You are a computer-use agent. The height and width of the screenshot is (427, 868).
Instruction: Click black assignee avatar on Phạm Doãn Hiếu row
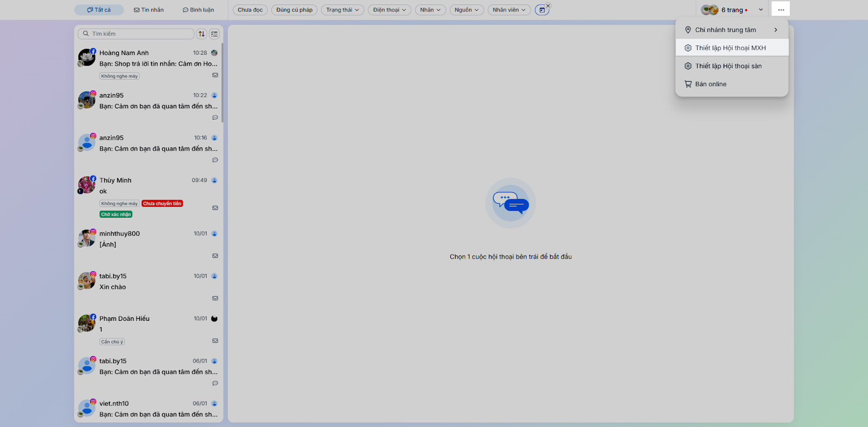(x=214, y=319)
